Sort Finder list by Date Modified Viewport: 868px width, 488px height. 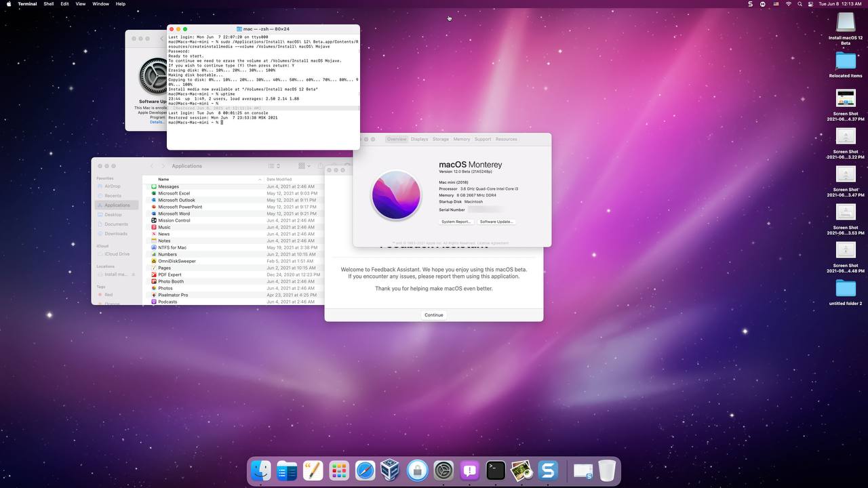pyautogui.click(x=294, y=180)
